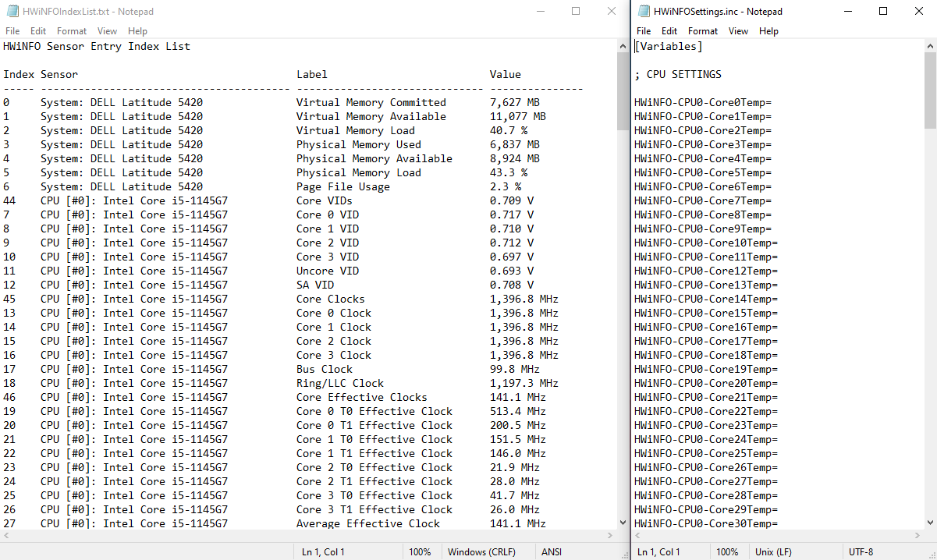Click the 'Uncore VID' label
937x560 pixels.
point(328,271)
